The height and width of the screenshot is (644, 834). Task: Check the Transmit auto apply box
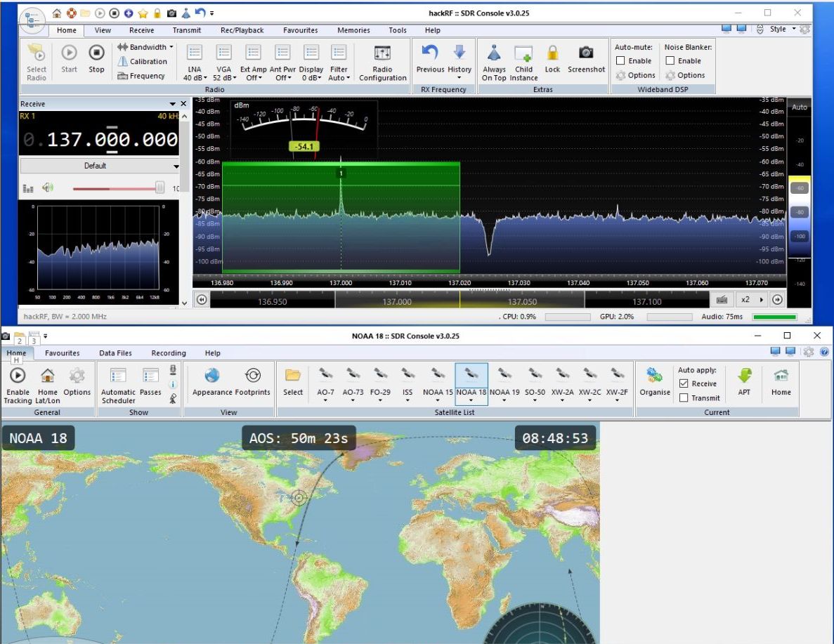coord(684,398)
